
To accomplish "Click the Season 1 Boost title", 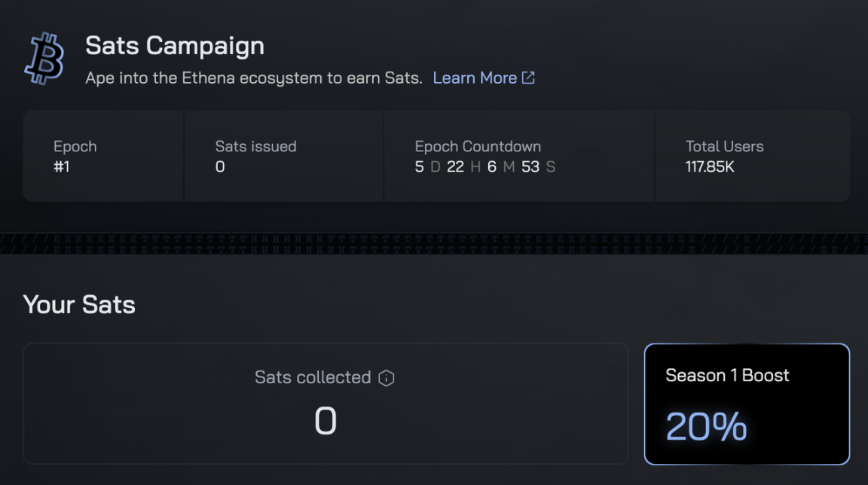I will click(727, 376).
